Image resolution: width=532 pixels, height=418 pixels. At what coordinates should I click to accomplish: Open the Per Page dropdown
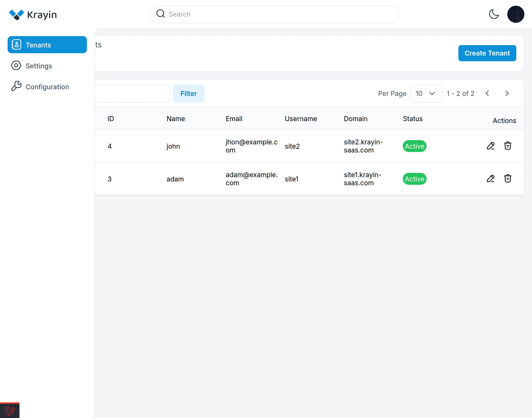tap(426, 94)
